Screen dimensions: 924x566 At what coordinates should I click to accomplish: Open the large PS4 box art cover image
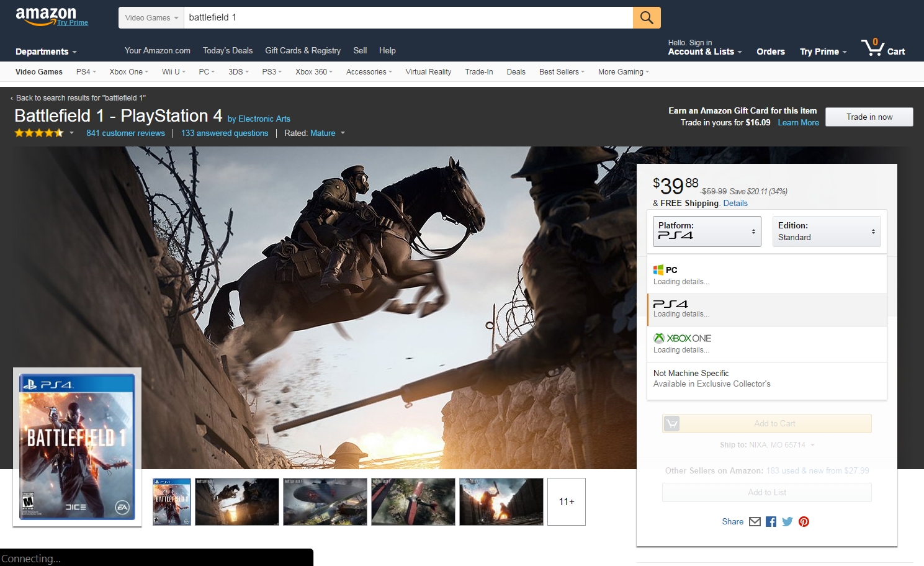point(77,447)
